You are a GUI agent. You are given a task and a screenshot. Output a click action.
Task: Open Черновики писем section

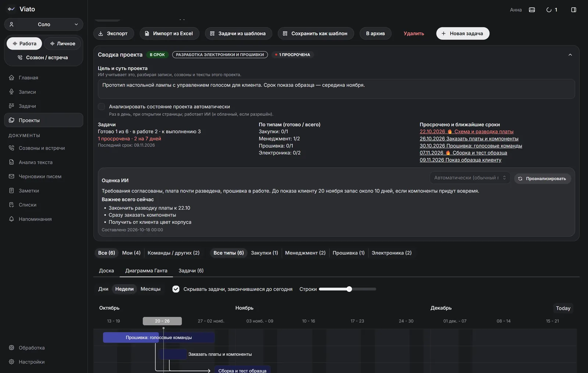43,176
